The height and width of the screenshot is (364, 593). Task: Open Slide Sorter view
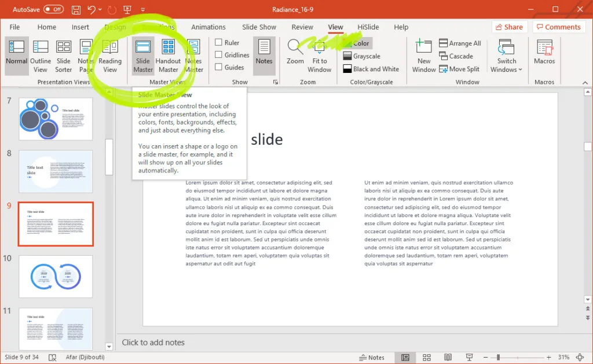pyautogui.click(x=64, y=56)
